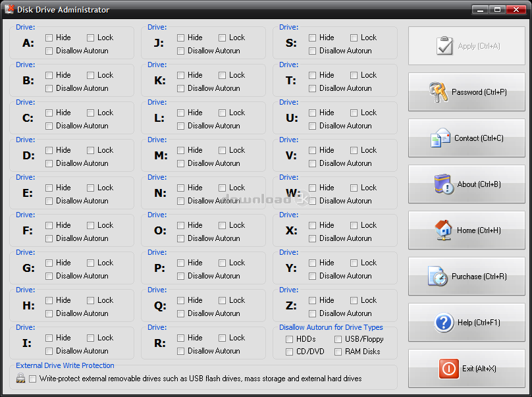Check Disallow Autorun for drive V:

[313, 163]
